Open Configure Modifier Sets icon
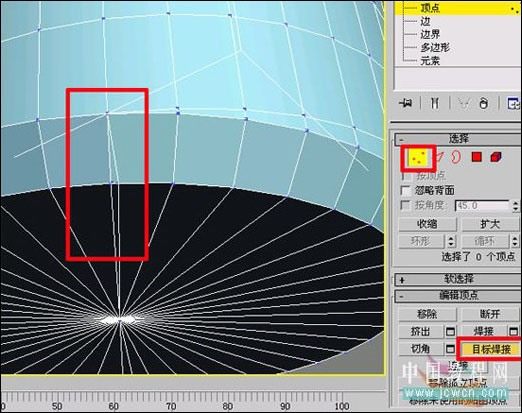Viewport: 522px width, 413px height. (x=513, y=103)
